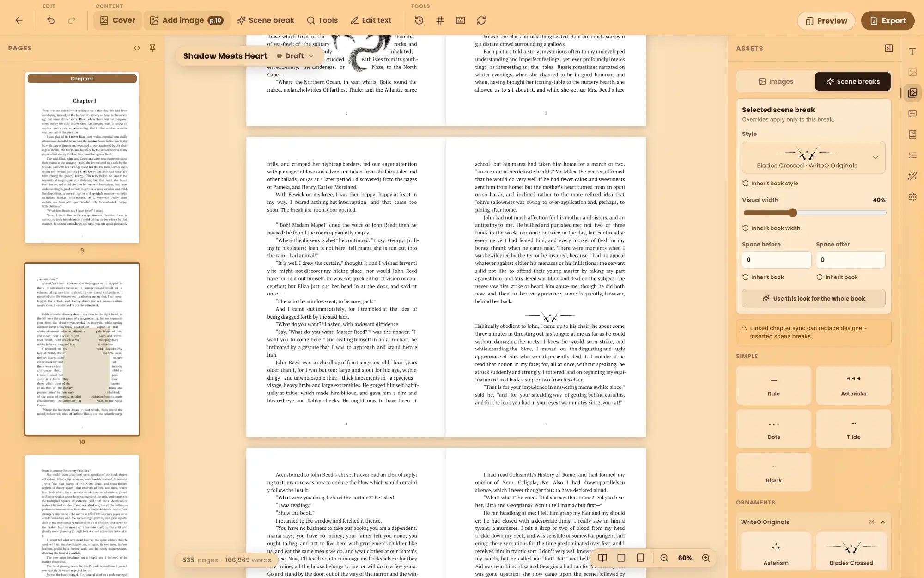Open the Tools search menu
This screenshot has height=578, width=924.
322,20
